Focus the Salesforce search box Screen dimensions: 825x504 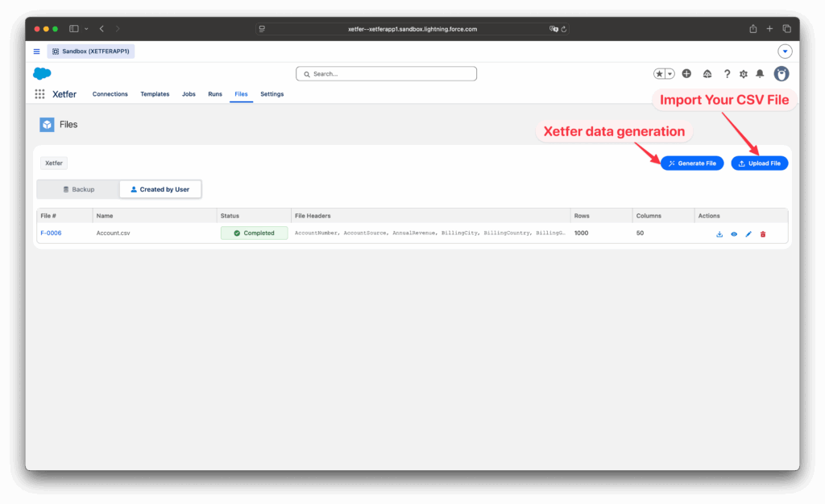[386, 73]
